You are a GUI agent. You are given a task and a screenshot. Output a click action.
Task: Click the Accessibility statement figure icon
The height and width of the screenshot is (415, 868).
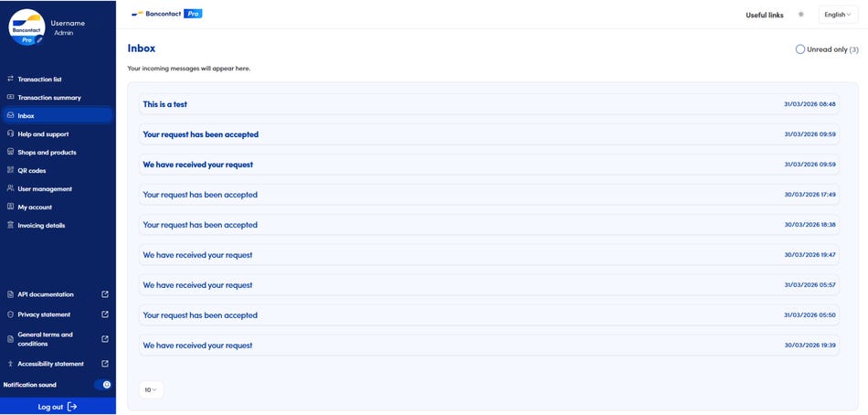[10, 364]
